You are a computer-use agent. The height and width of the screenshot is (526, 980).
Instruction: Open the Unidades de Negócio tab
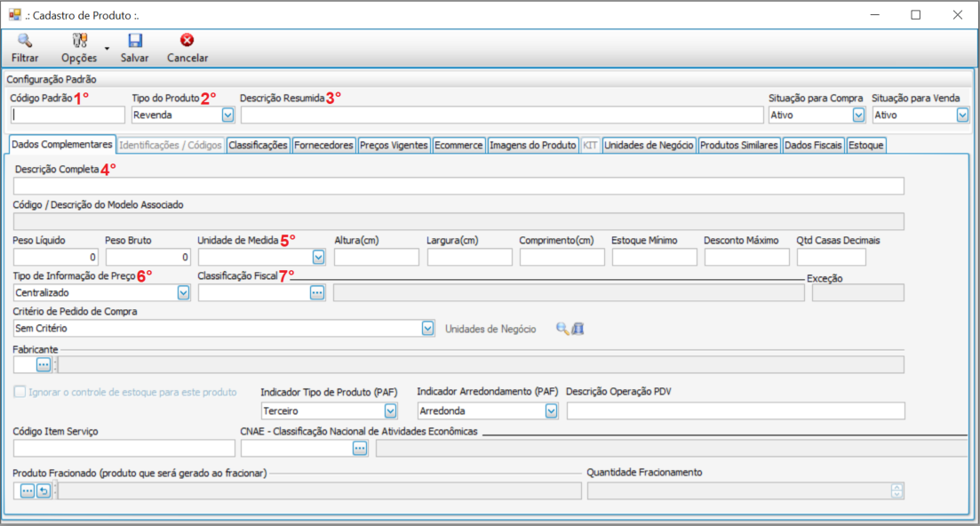click(649, 145)
